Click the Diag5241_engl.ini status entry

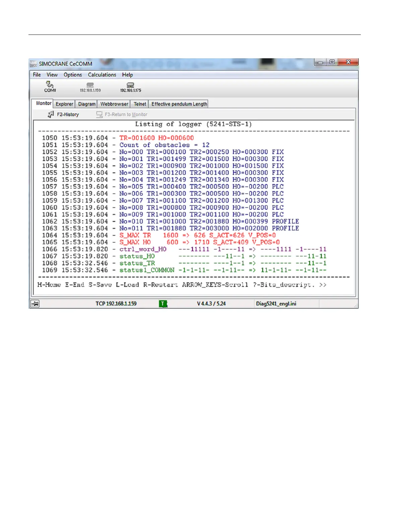[x=276, y=304]
